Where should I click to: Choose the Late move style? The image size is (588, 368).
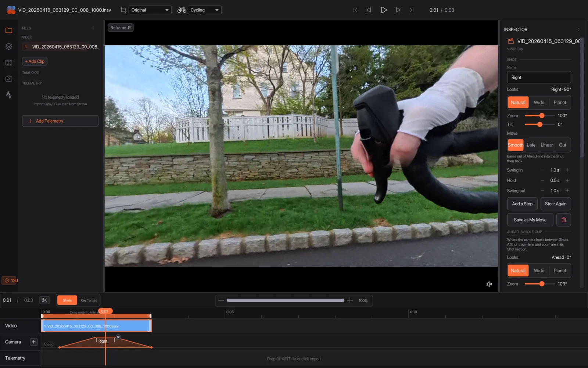point(531,145)
